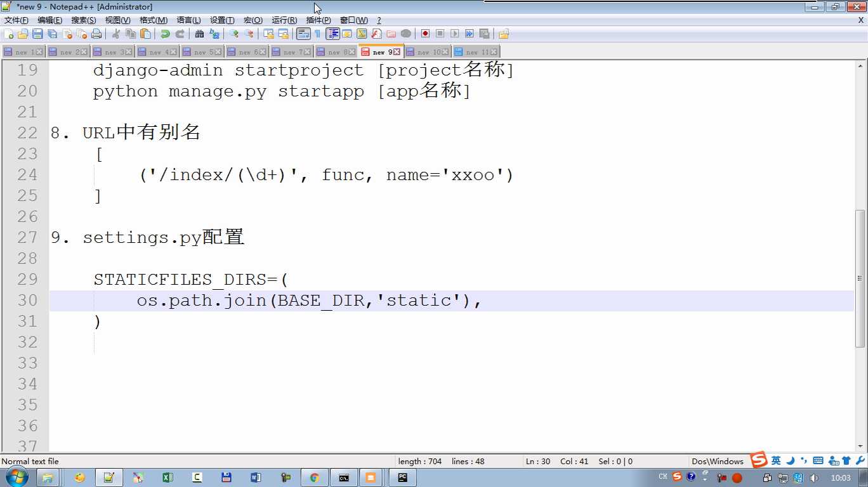
Task: Click the Zoom In toolbar icon
Action: coord(234,34)
